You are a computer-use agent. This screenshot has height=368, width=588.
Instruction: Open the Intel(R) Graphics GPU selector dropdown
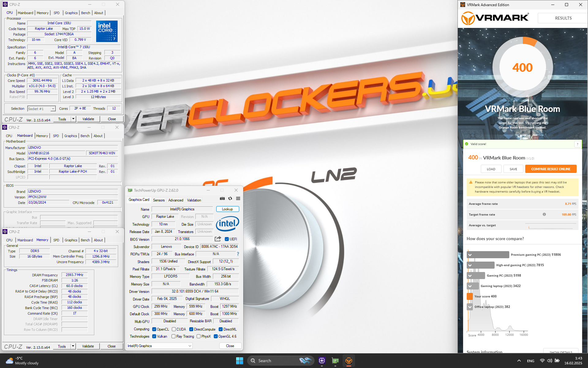click(159, 346)
